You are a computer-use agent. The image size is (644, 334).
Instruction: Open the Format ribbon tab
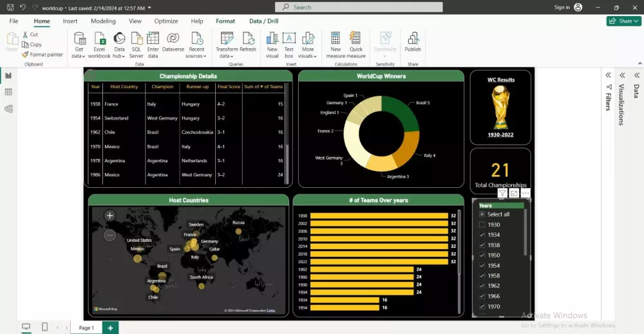tap(225, 21)
